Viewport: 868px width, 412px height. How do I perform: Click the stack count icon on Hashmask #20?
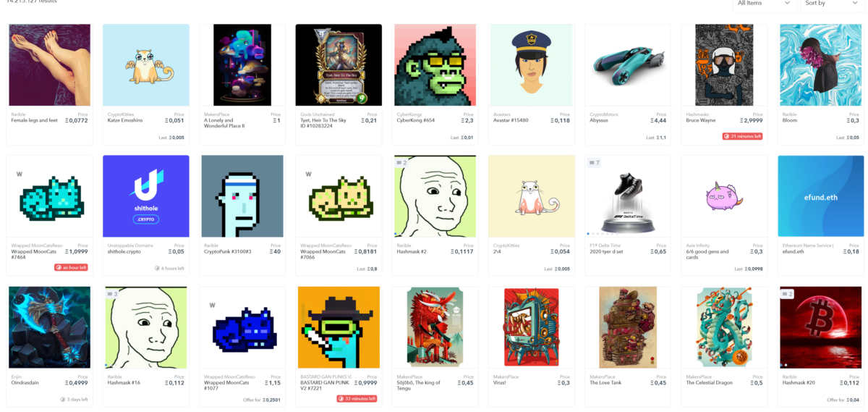[x=787, y=294]
